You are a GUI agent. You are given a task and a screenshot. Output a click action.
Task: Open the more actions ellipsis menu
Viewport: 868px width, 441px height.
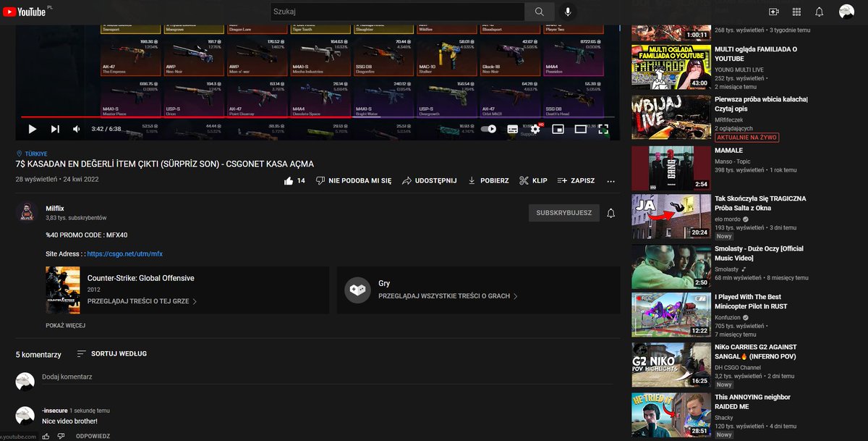click(611, 180)
